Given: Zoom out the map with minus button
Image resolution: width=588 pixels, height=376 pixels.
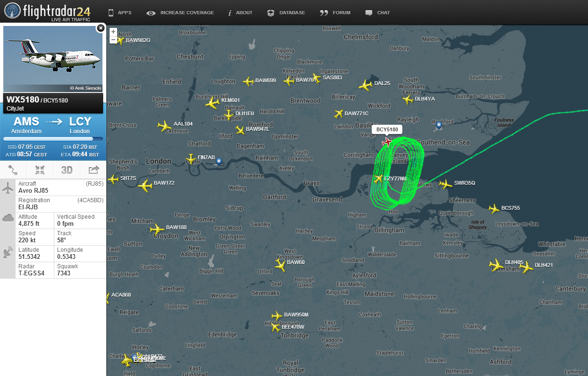Looking at the screenshot, I should [113, 40].
